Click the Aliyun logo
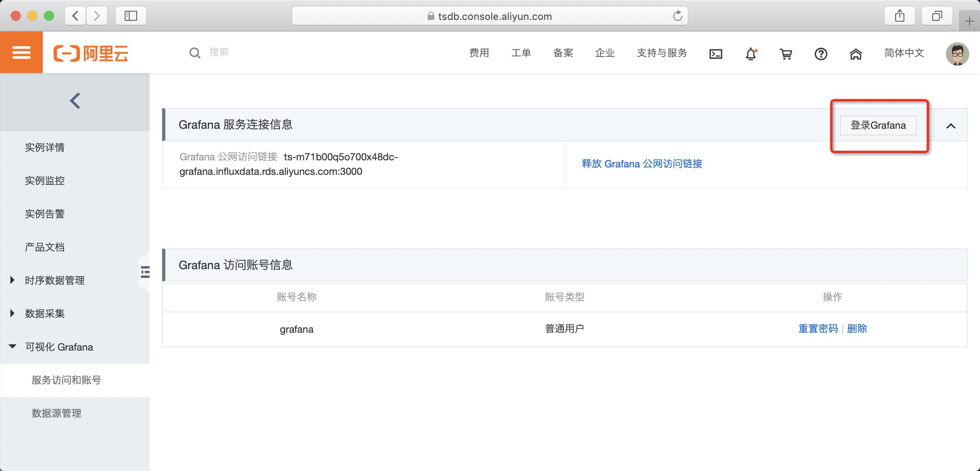This screenshot has width=980, height=471. (91, 54)
